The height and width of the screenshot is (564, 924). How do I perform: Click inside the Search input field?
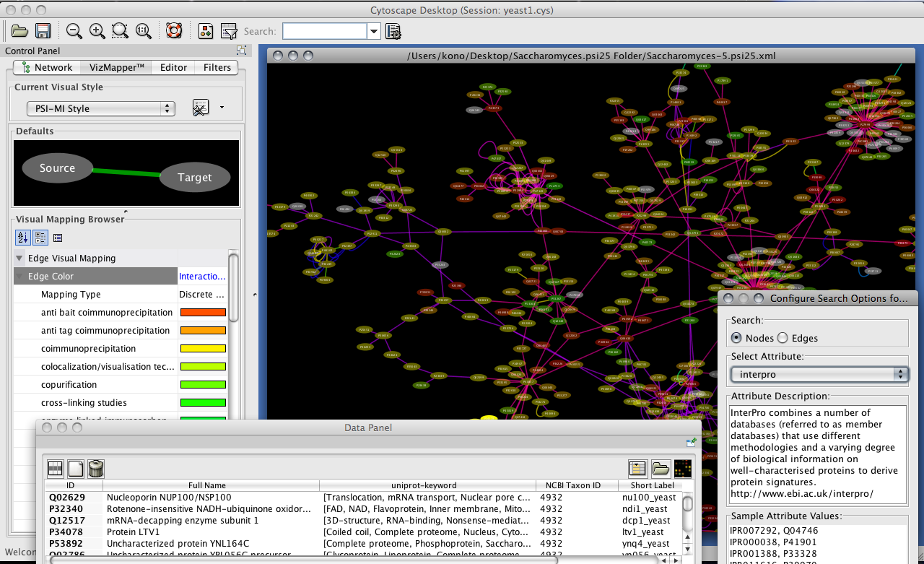(324, 31)
